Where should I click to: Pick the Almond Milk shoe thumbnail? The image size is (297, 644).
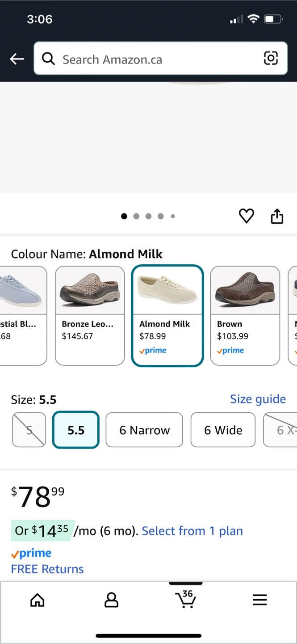167,291
